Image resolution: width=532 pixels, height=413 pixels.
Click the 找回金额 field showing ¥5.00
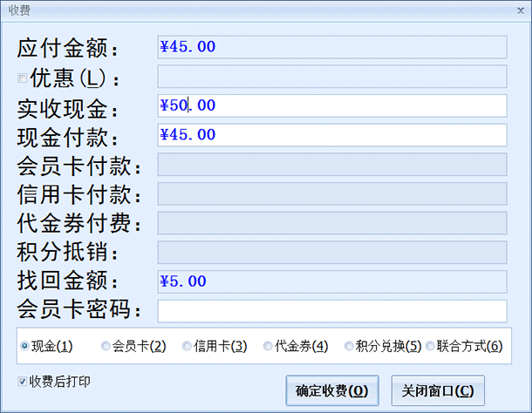(x=332, y=281)
